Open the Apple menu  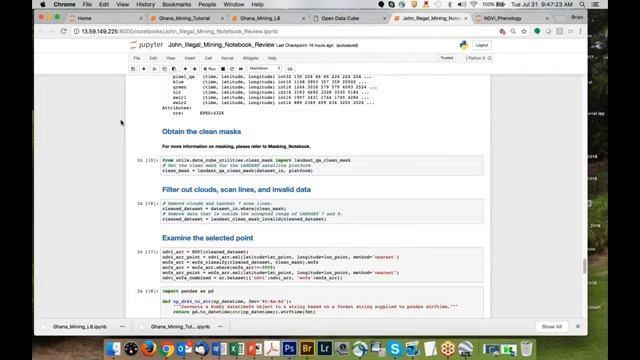coord(43,4)
